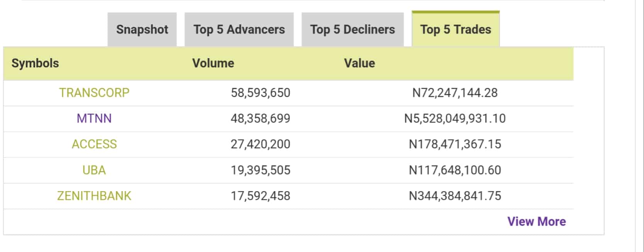
Task: Open the TRANSCORP symbol link
Action: point(94,93)
